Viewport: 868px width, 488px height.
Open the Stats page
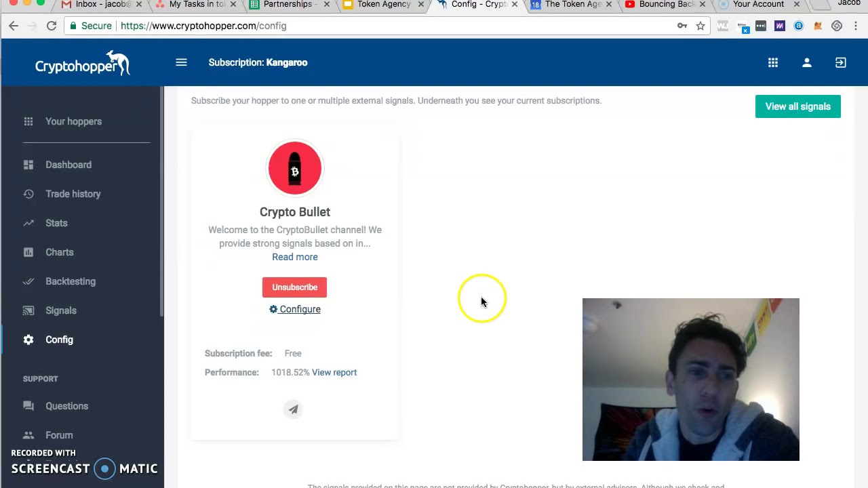pos(56,223)
